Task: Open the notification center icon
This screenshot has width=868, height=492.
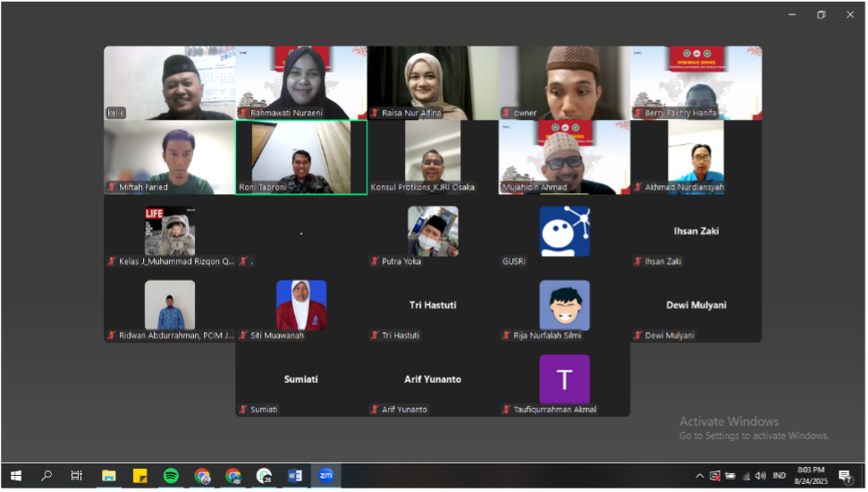Action: (x=845, y=476)
